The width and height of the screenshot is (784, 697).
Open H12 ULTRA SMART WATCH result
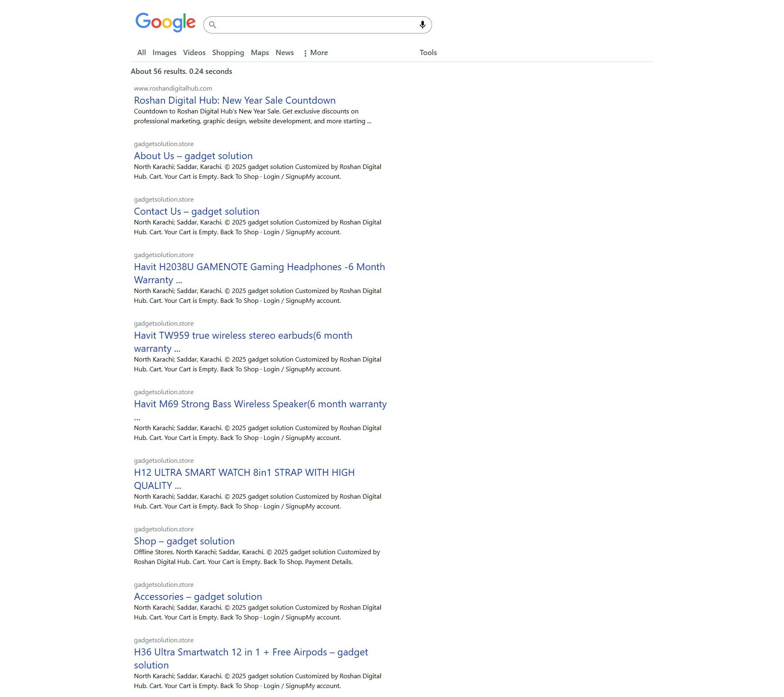[244, 473]
